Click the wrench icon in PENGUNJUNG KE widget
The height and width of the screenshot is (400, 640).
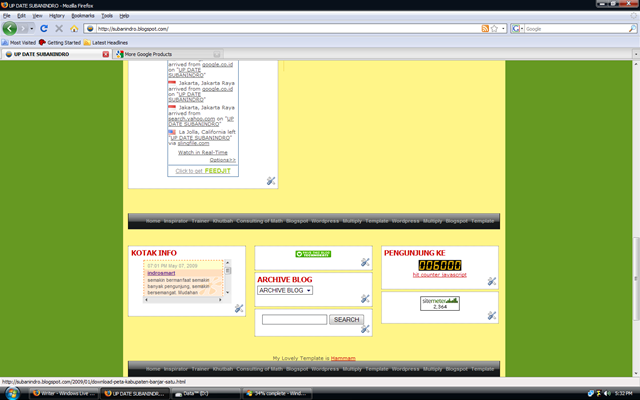click(492, 281)
